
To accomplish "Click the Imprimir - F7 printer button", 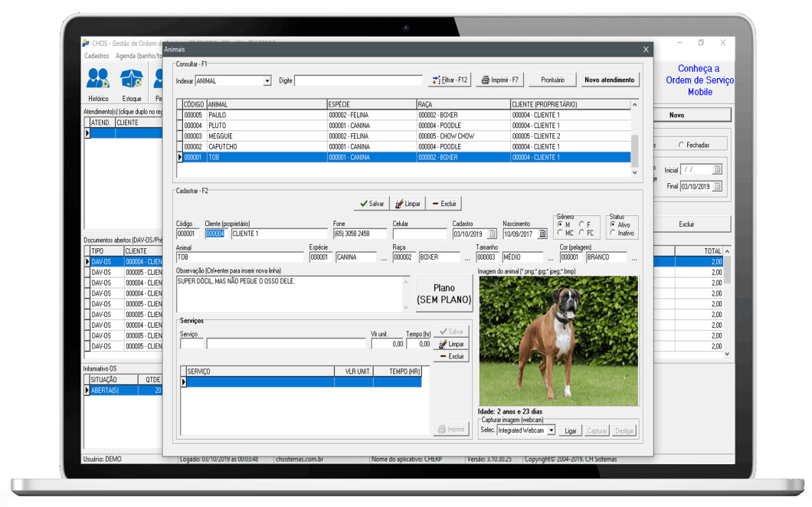I will click(499, 80).
